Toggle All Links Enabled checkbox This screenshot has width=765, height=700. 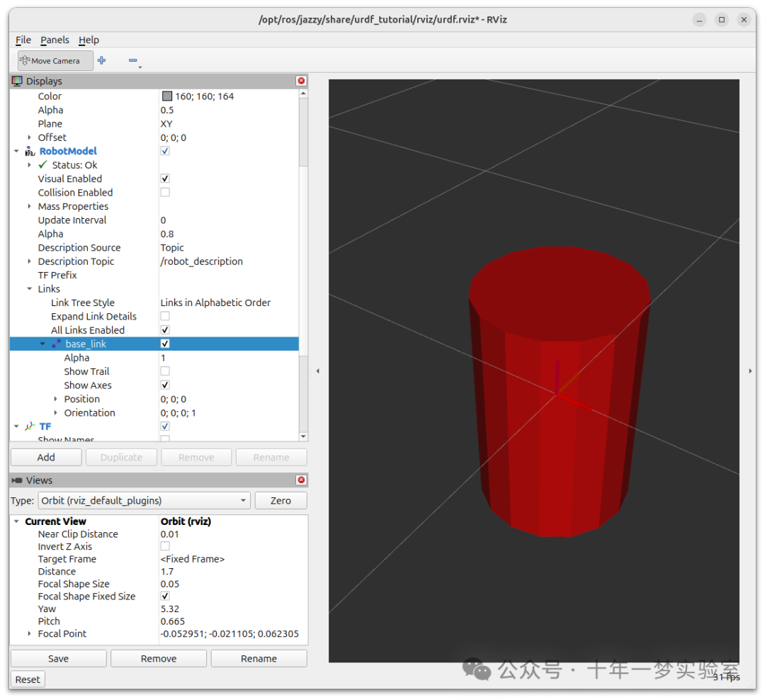pyautogui.click(x=165, y=330)
